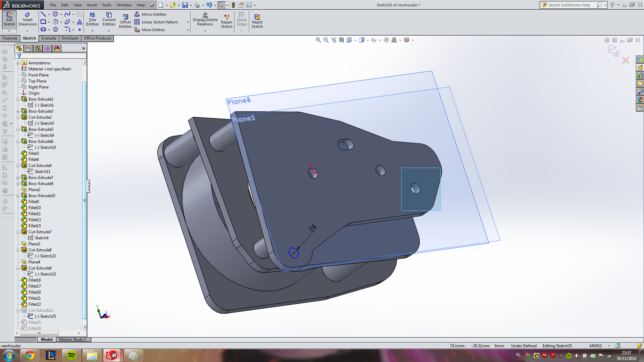This screenshot has width=644, height=362.
Task: Expand the Boss-Extrude10 feature
Action: (18, 196)
